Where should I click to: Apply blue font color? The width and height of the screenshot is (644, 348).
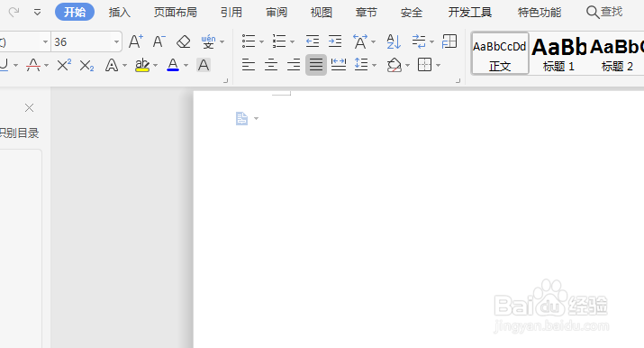(173, 65)
